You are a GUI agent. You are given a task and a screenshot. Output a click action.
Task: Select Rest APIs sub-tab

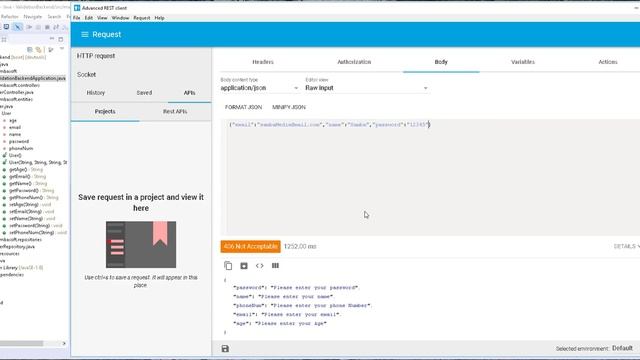pyautogui.click(x=175, y=111)
